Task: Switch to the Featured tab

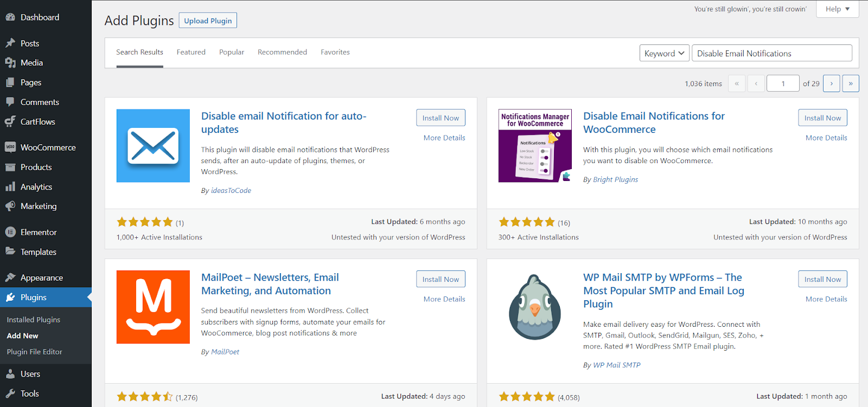Action: [191, 52]
